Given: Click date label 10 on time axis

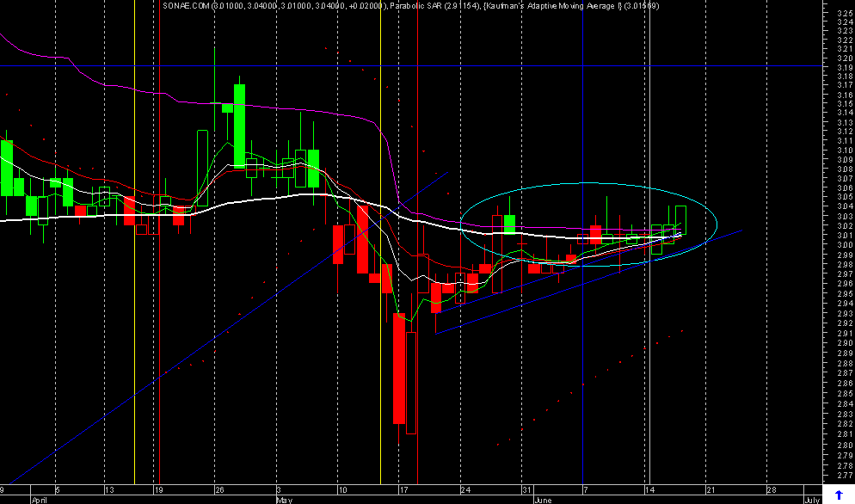Looking at the screenshot, I should pyautogui.click(x=342, y=490).
